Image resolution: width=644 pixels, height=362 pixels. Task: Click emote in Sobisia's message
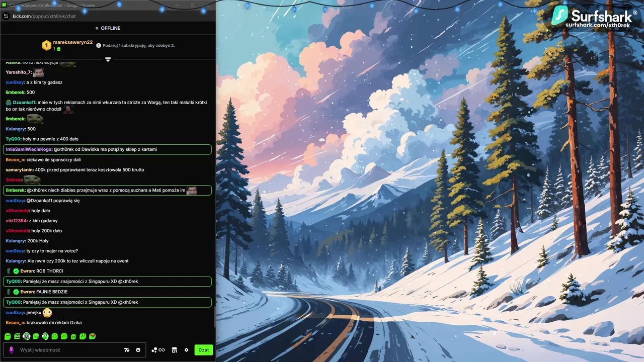33,179
